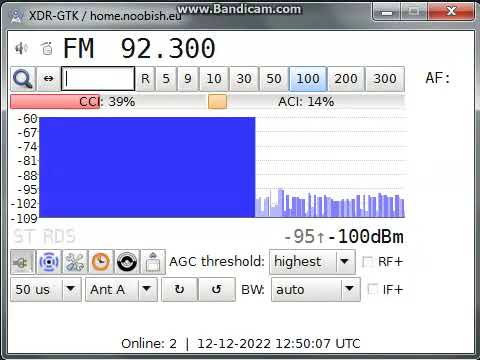Open the 50 us de-emphasis dropdown
The height and width of the screenshot is (360, 480).
coord(46,289)
